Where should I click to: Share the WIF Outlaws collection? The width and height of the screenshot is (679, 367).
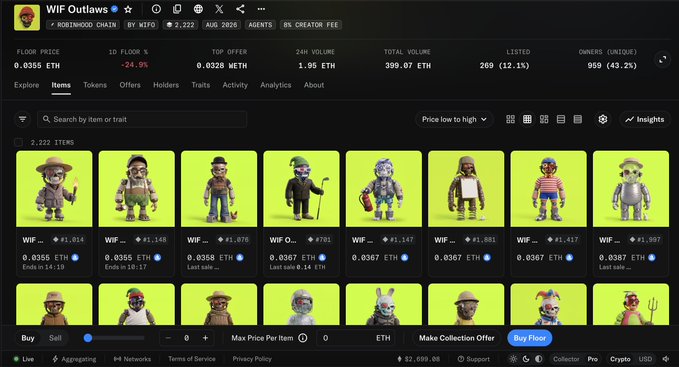pos(240,9)
